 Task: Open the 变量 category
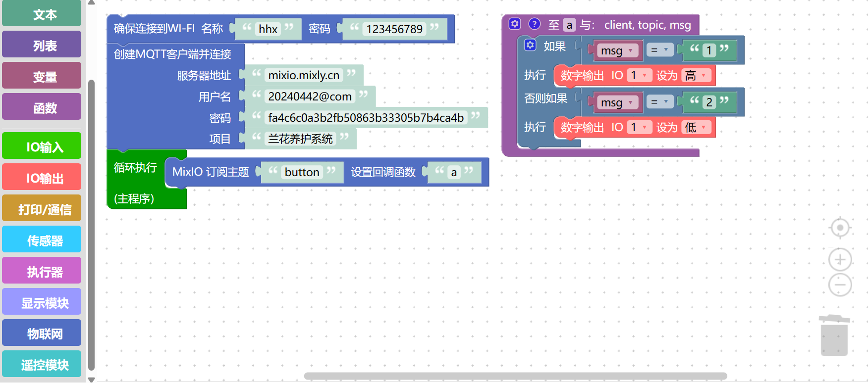click(x=42, y=76)
